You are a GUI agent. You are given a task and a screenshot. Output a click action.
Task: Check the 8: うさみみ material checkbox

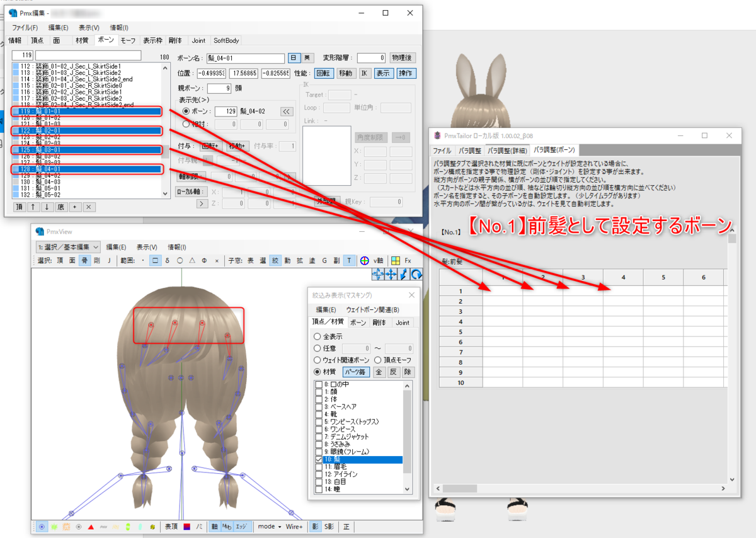(x=319, y=445)
